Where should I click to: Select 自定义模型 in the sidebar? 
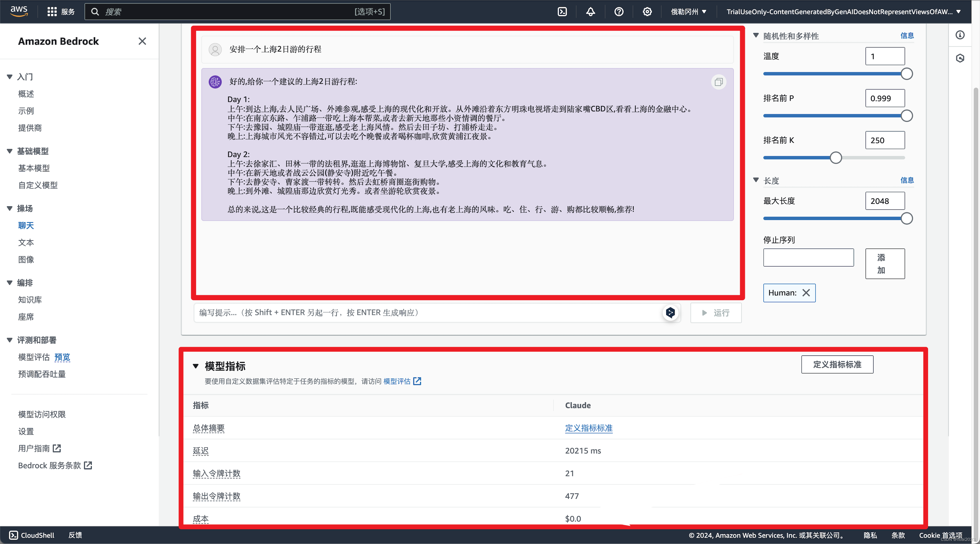(38, 185)
